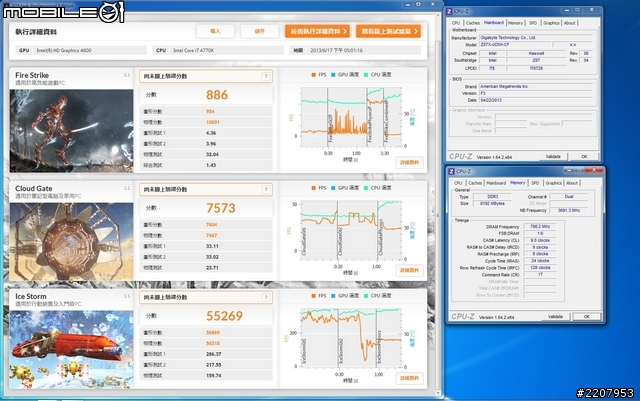Click the NB Frequency value field
The image size is (640, 401).
point(569,210)
